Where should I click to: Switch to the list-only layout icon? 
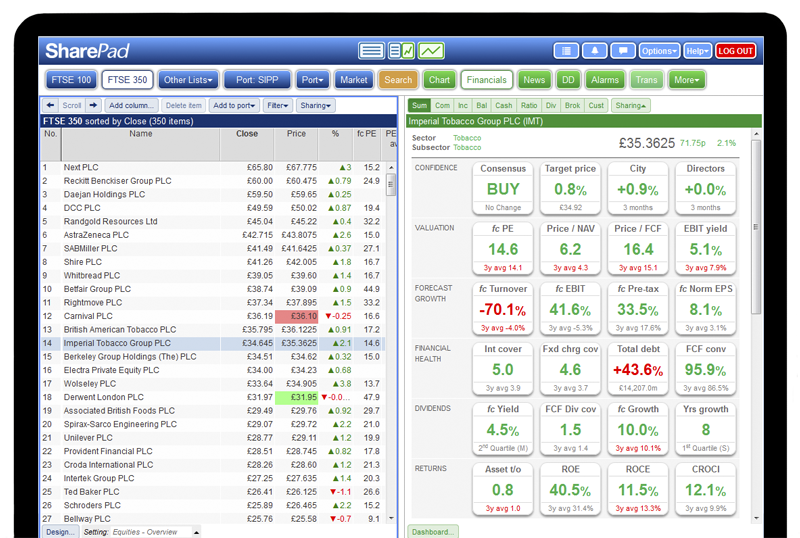point(371,51)
